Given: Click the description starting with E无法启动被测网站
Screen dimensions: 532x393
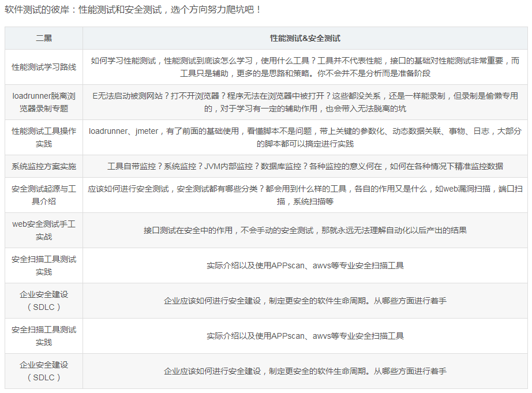Looking at the screenshot, I should pos(305,102).
